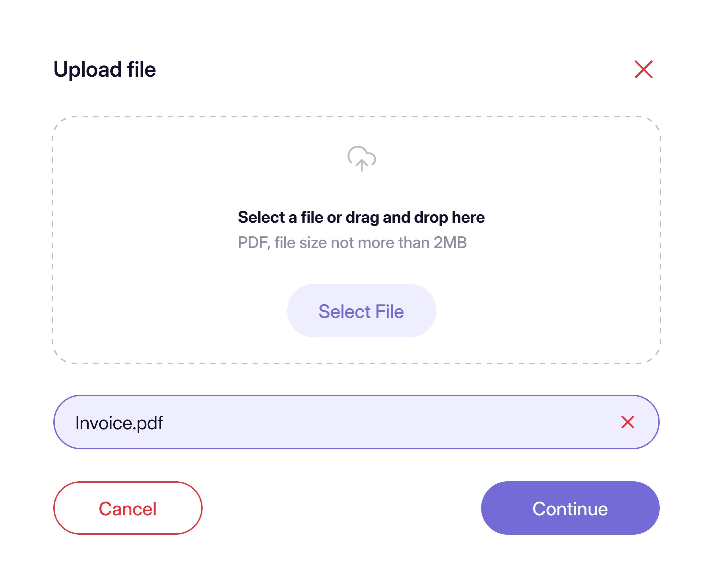Click the purple Continue button
The width and height of the screenshot is (713, 588).
(x=570, y=508)
